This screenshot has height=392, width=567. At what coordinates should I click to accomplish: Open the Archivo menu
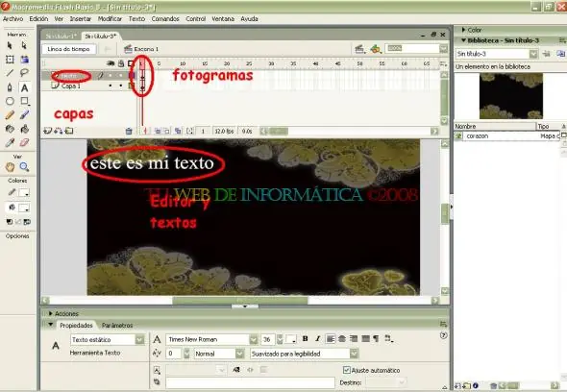13,19
